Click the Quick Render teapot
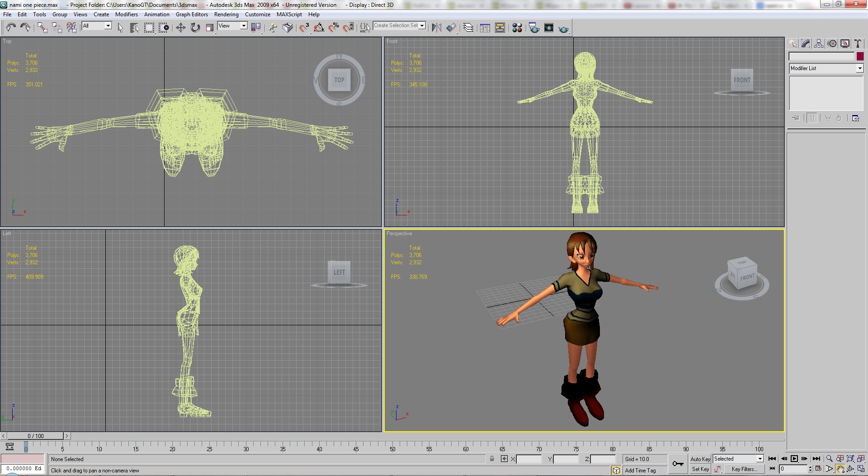Screen dimensions: 868x476 click(563, 29)
